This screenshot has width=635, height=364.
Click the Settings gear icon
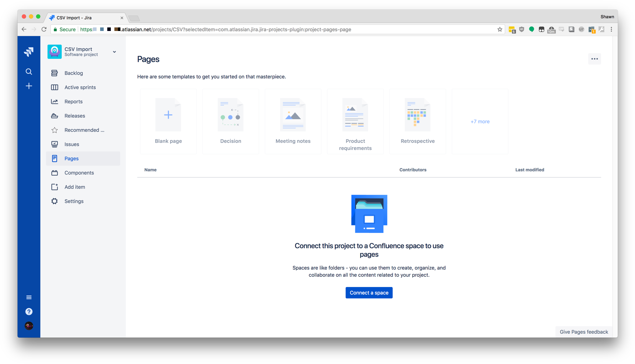(x=55, y=201)
